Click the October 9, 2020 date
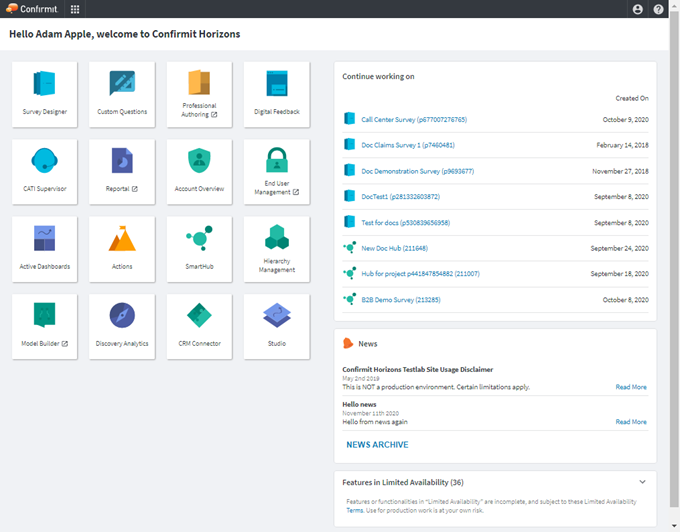 (x=625, y=120)
